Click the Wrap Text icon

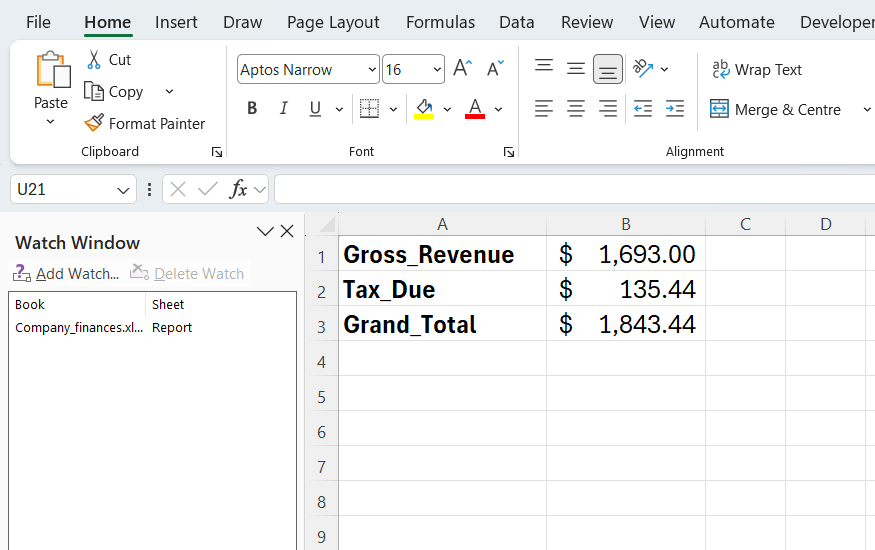point(720,69)
